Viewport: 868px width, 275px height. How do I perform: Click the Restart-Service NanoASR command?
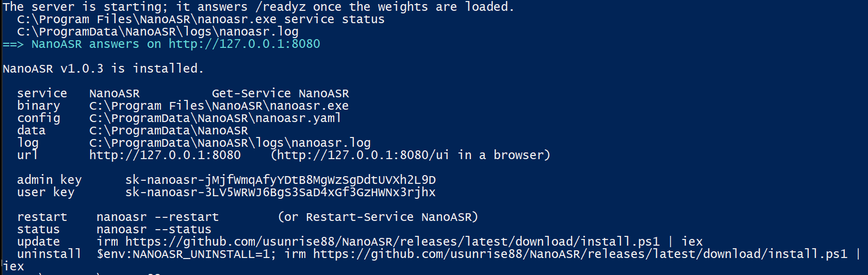[x=389, y=217]
